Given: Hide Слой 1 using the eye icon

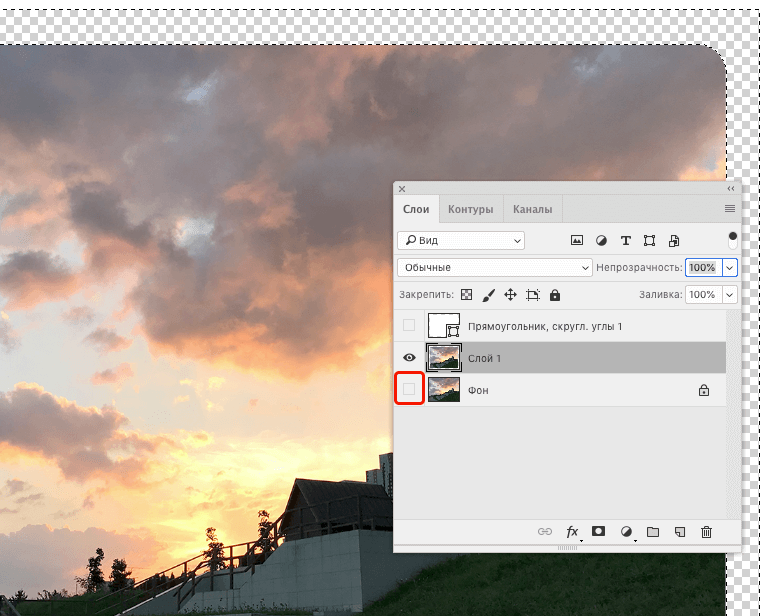Looking at the screenshot, I should (409, 358).
